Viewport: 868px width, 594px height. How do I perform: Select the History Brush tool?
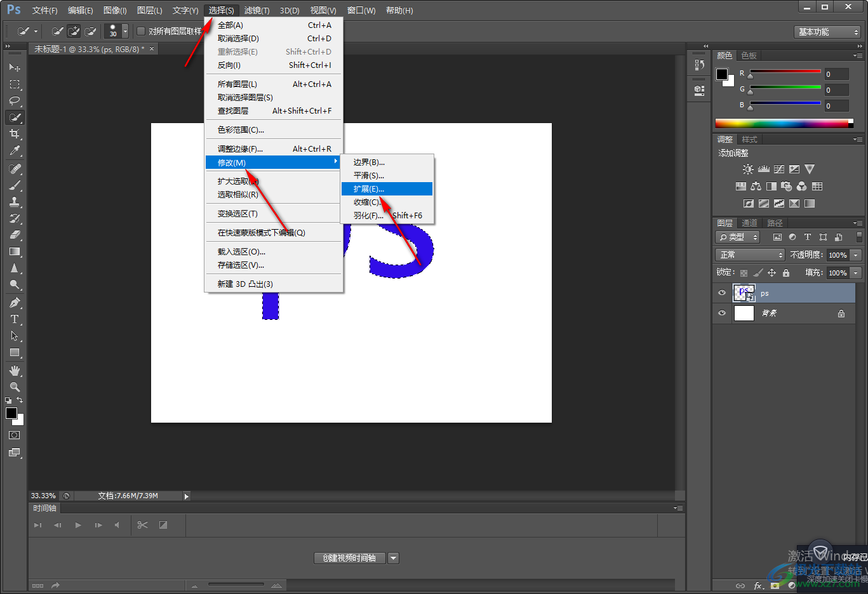[15, 218]
